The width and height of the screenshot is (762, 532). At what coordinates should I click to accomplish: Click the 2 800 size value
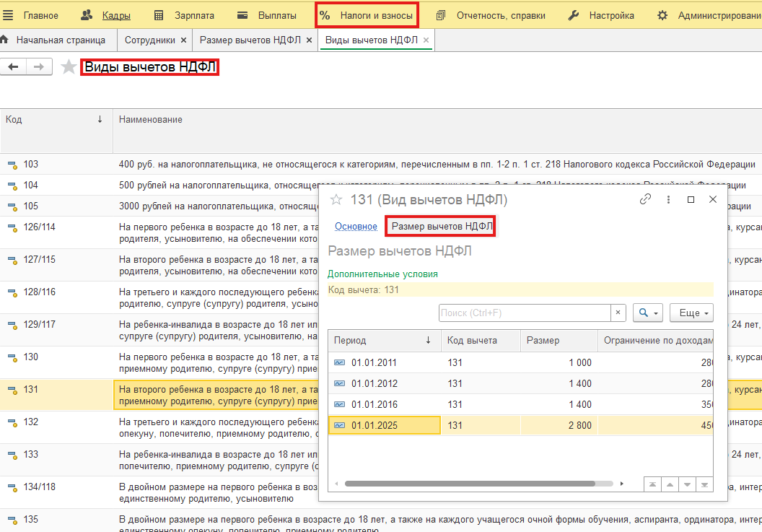click(x=579, y=425)
